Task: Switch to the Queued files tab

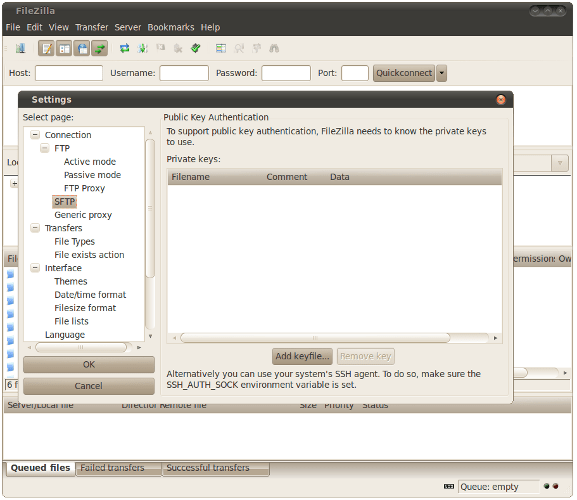Action: pyautogui.click(x=40, y=468)
